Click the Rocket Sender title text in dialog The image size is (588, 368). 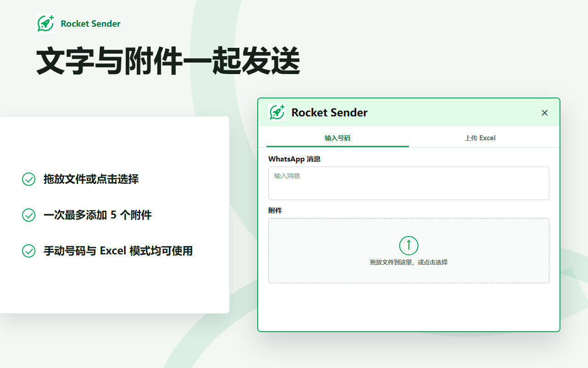329,113
